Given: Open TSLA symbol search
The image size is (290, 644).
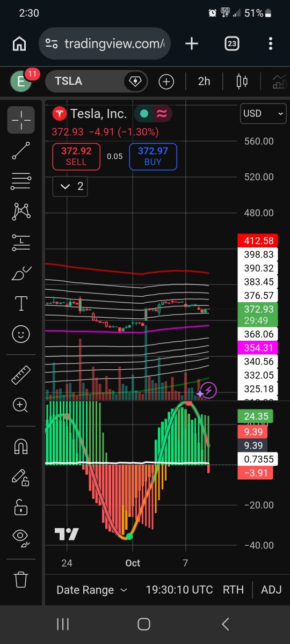Looking at the screenshot, I should (85, 82).
